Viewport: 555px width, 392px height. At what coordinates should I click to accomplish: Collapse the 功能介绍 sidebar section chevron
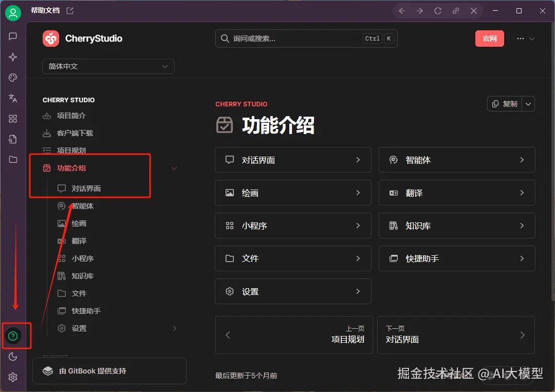[174, 169]
